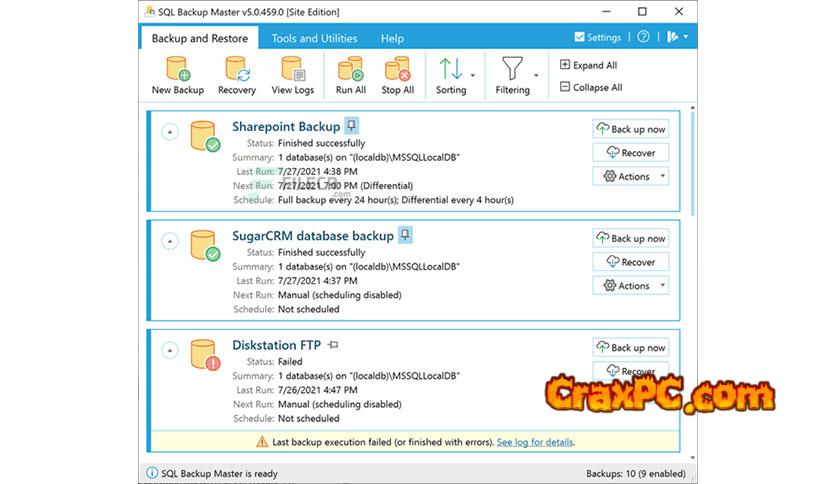Open View Logs
Screen dimensions: 836x484
[293, 76]
